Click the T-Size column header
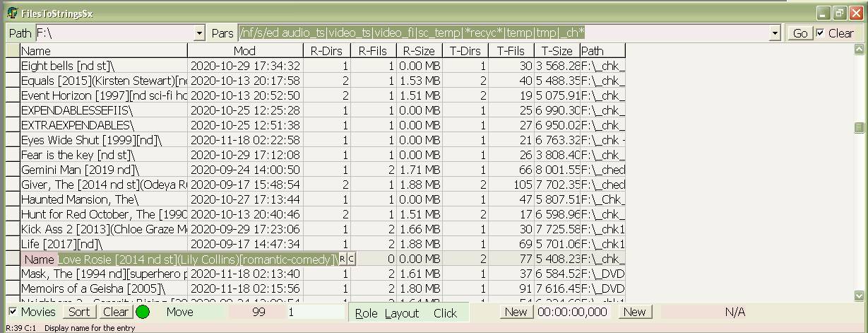The height and width of the screenshot is (333, 868). (x=557, y=51)
